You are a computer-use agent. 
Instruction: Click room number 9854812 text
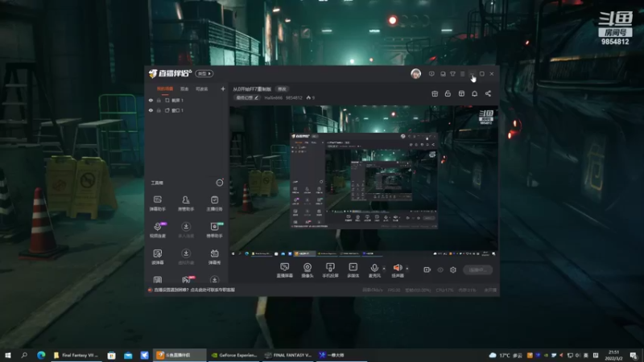[294, 97]
